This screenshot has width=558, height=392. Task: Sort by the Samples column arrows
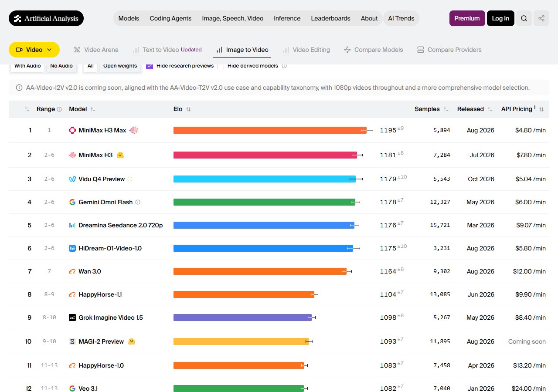point(446,109)
